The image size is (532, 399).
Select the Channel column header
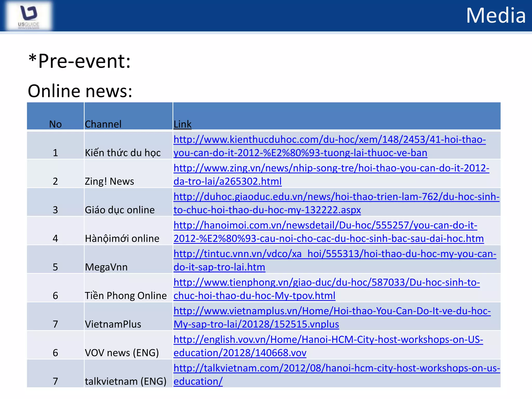[103, 124]
